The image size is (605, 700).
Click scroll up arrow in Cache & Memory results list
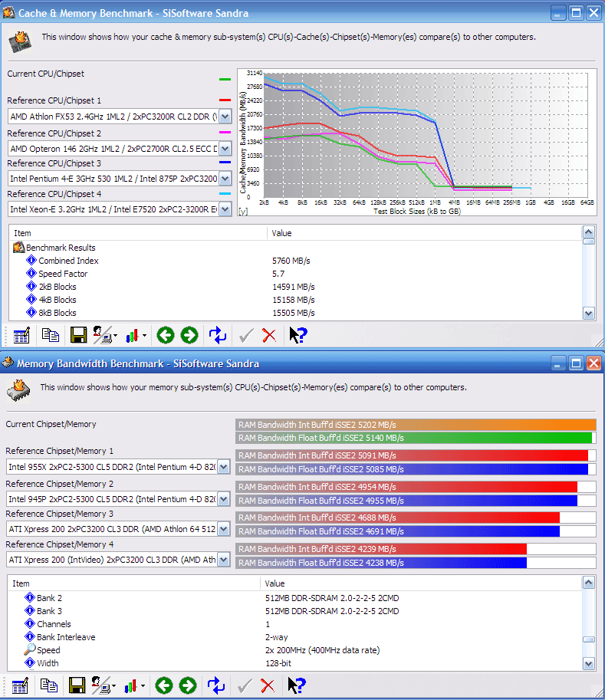pyautogui.click(x=588, y=232)
